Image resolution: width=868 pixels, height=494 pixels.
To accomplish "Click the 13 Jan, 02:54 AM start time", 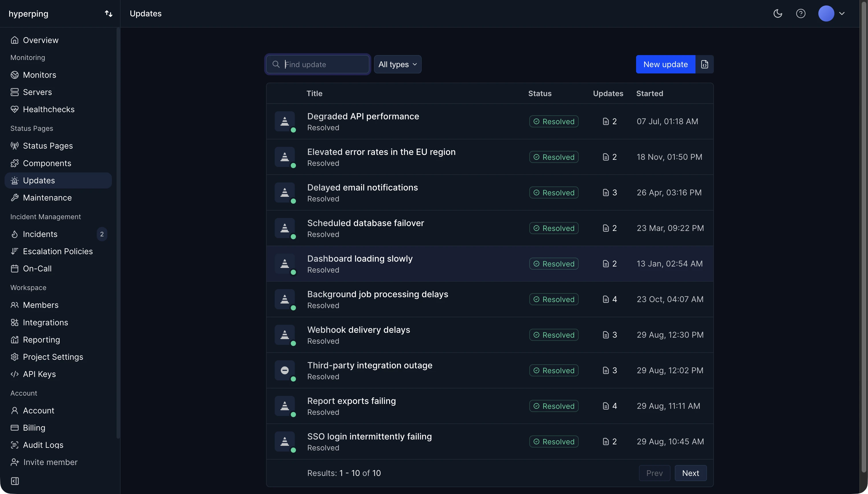I will pyautogui.click(x=669, y=264).
